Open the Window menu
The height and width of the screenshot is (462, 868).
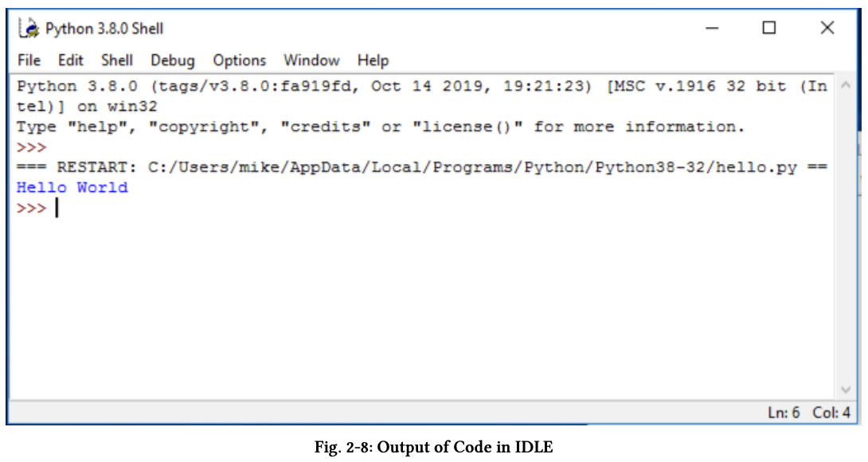(x=311, y=61)
